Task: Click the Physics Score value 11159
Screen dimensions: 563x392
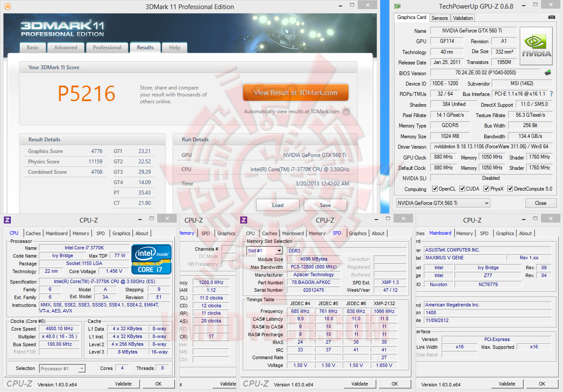Action: [95, 162]
